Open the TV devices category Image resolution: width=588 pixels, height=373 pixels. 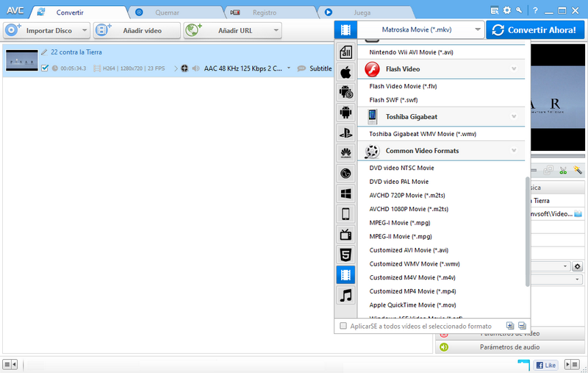(345, 235)
